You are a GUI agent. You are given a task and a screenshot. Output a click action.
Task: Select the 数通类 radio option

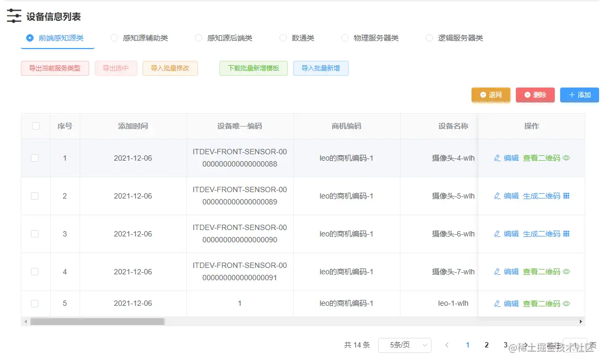tap(283, 38)
